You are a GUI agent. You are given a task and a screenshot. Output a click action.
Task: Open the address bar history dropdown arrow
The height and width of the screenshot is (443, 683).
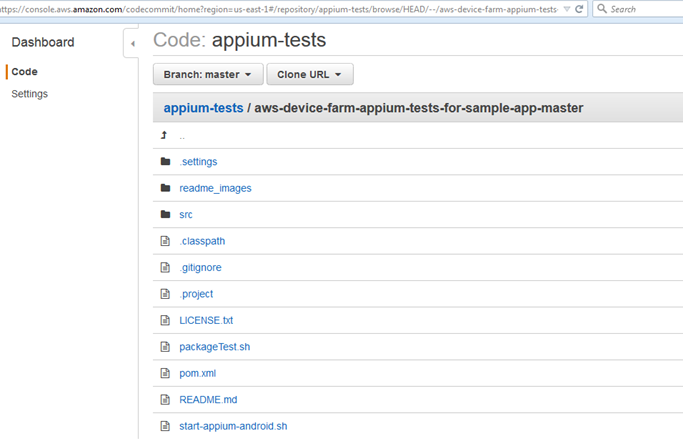point(567,9)
